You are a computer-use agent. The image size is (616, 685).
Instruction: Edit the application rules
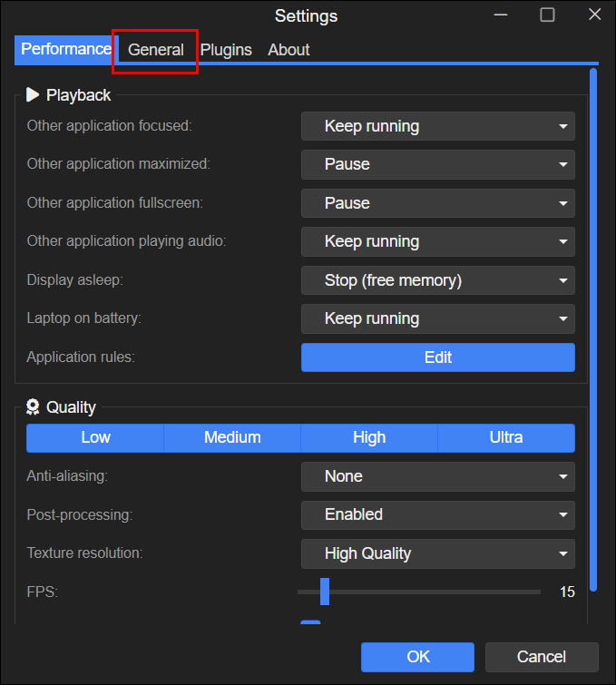(x=437, y=357)
